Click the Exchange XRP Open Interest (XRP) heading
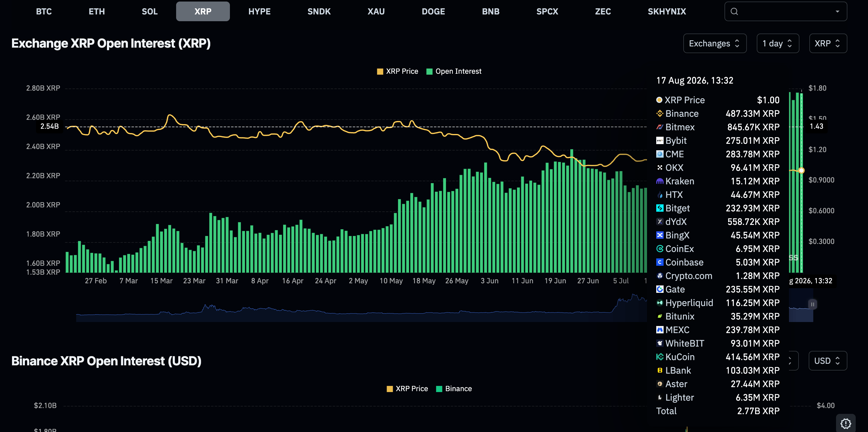This screenshot has height=432, width=868. click(x=111, y=43)
